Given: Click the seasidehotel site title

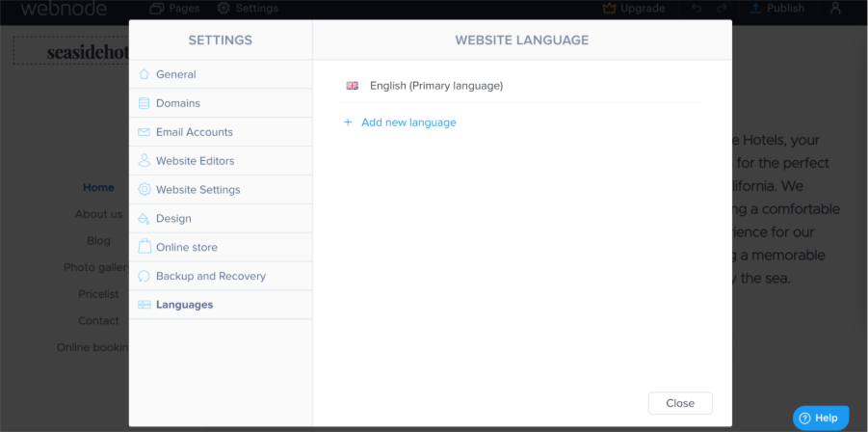Looking at the screenshot, I should pos(88,52).
